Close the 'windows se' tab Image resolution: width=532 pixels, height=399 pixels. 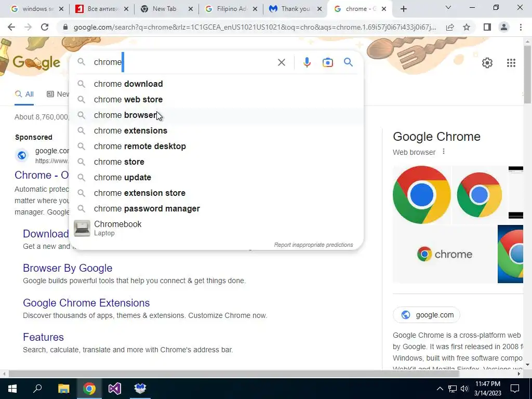pyautogui.click(x=61, y=9)
